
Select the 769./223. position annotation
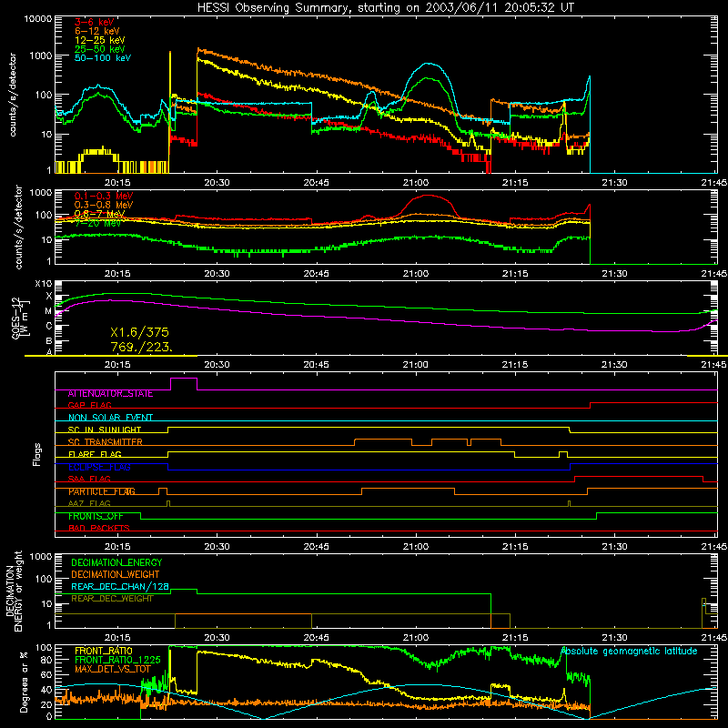click(142, 347)
